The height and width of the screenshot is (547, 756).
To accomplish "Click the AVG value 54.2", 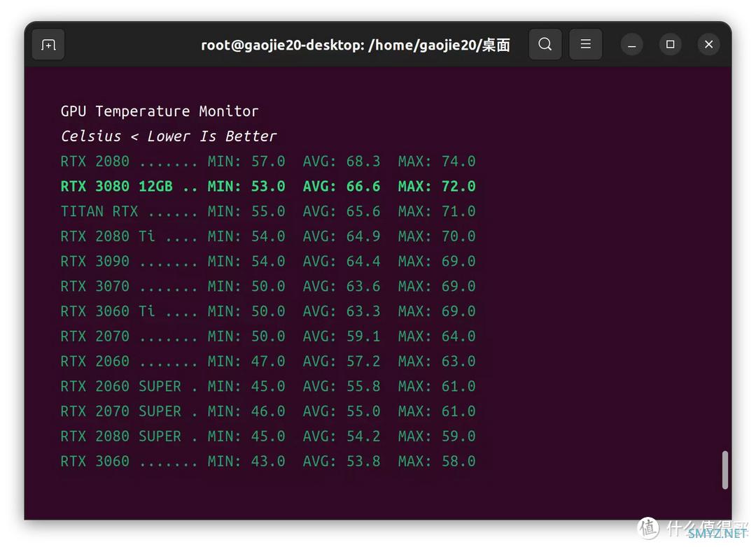I will click(x=363, y=437).
